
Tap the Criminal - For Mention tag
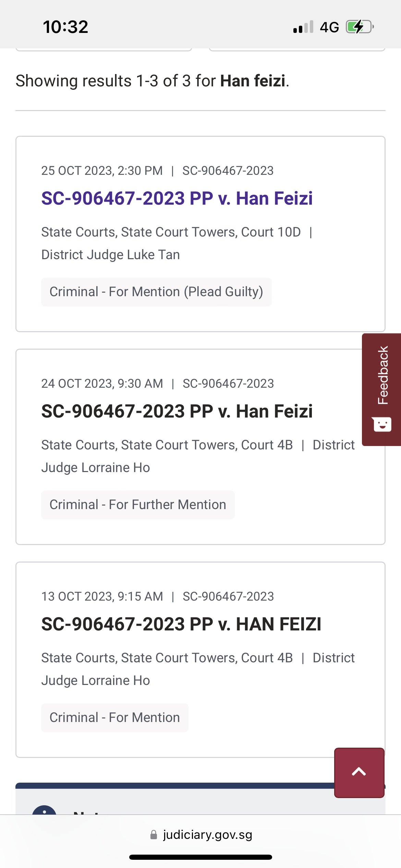point(115,718)
